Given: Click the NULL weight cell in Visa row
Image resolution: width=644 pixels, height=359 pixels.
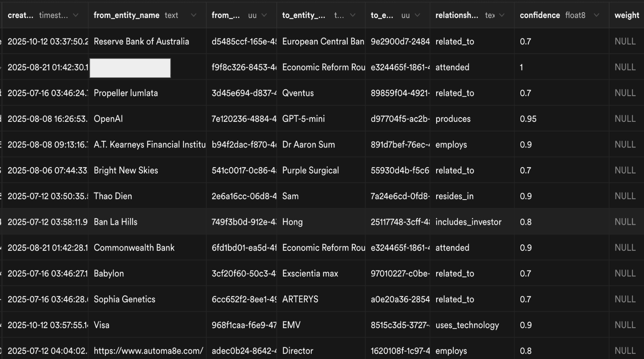Looking at the screenshot, I should (x=627, y=325).
